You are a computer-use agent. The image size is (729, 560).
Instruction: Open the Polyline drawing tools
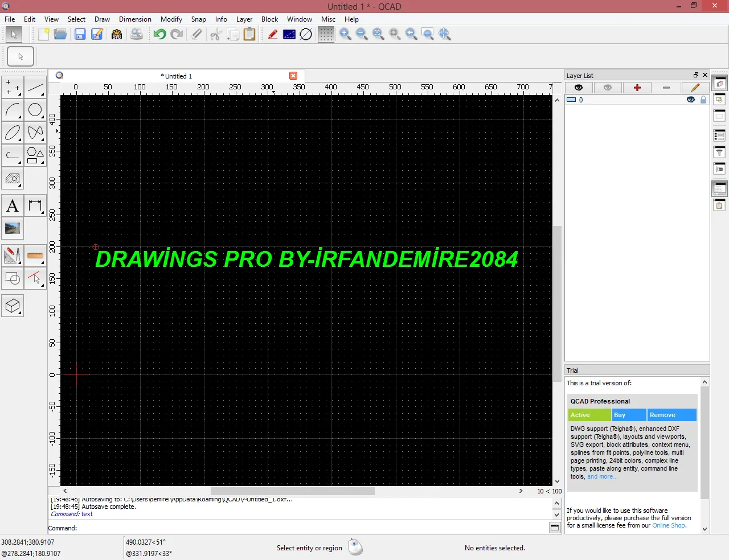(13, 155)
